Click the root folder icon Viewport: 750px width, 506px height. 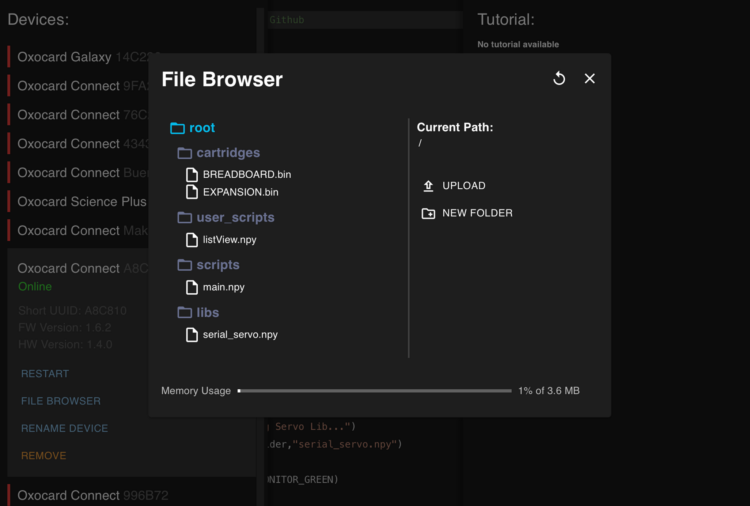[x=178, y=128]
